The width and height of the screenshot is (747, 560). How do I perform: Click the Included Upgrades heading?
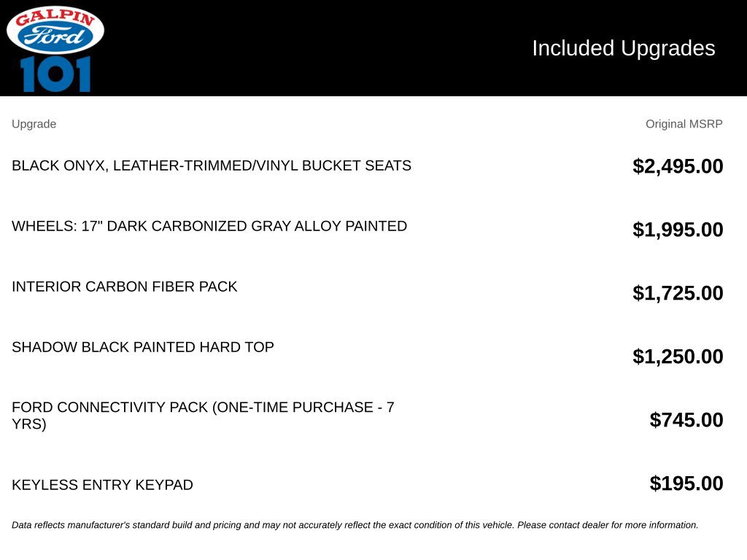tap(623, 48)
